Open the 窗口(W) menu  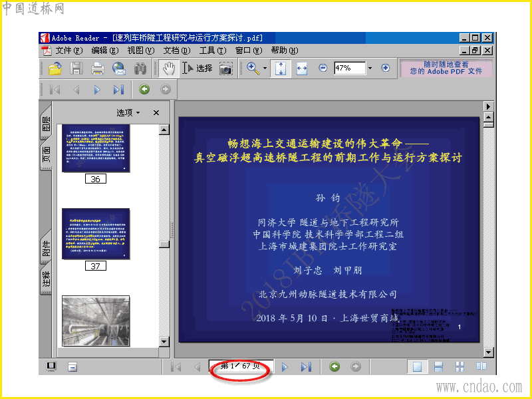click(249, 51)
